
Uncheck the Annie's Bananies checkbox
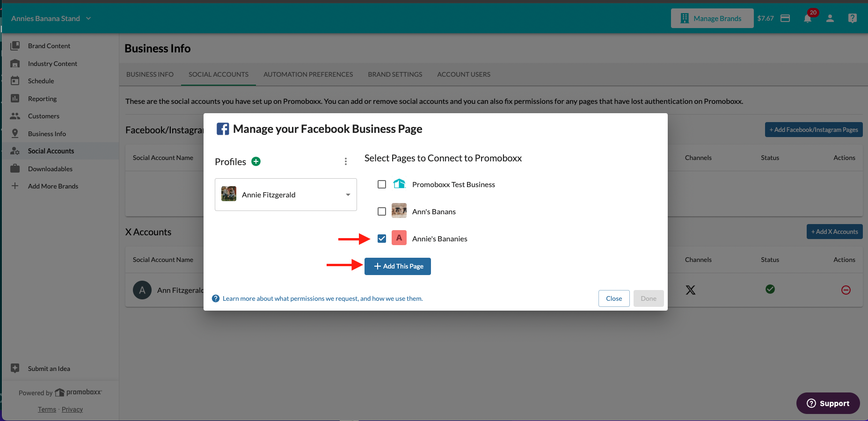382,239
